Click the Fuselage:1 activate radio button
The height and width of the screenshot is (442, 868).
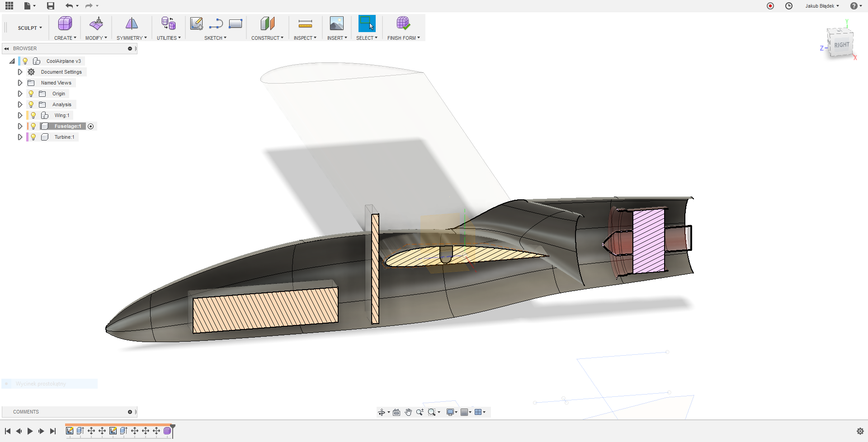coord(90,126)
